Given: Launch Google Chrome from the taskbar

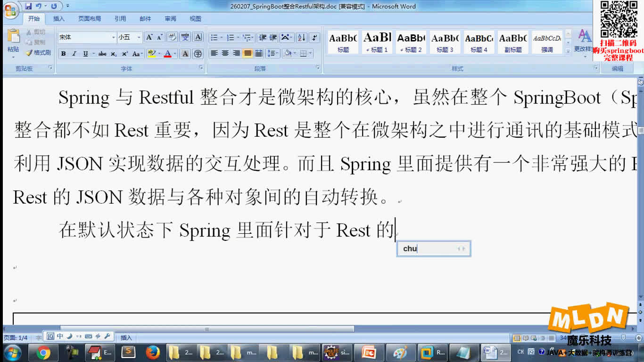Looking at the screenshot, I should [x=45, y=352].
